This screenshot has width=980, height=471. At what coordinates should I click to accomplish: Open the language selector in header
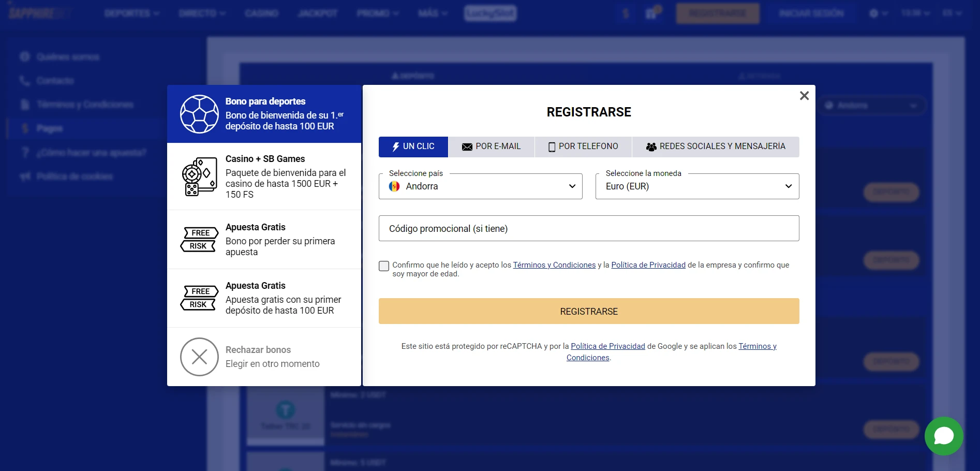pyautogui.click(x=952, y=13)
